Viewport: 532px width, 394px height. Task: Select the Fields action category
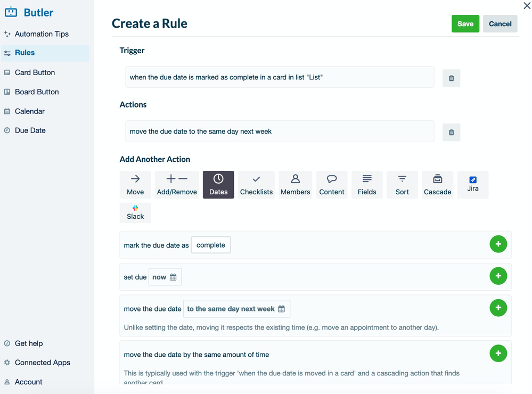[367, 185]
